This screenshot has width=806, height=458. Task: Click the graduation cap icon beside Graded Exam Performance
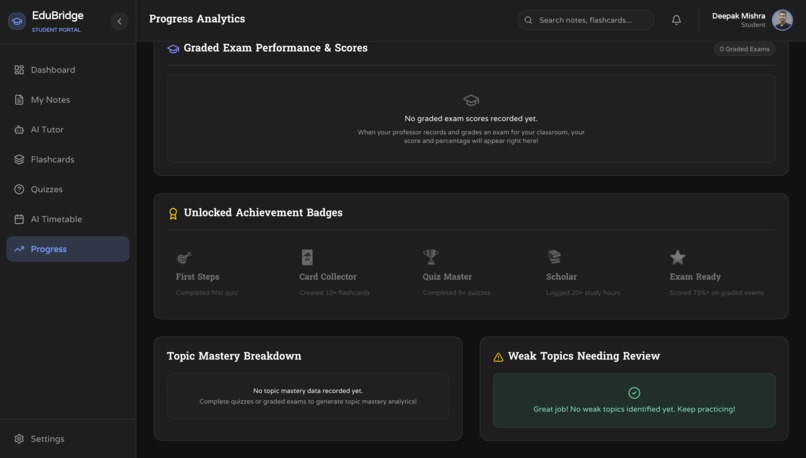173,49
